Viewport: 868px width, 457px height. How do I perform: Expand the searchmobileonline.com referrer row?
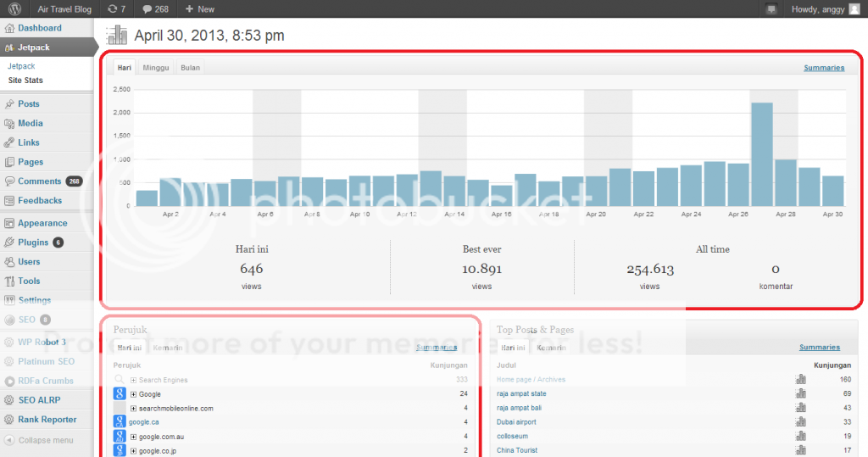133,409
